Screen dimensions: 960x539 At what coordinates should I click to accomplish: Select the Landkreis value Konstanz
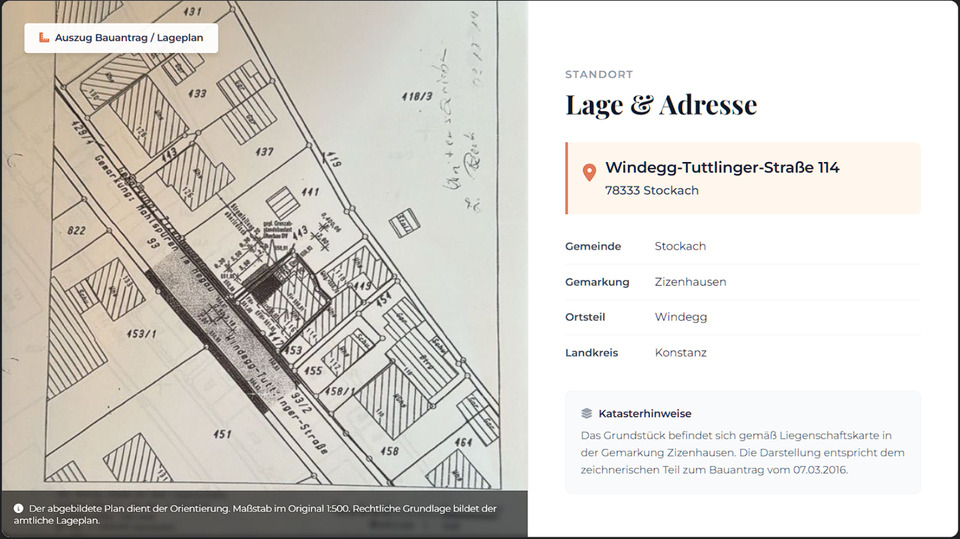pyautogui.click(x=680, y=353)
